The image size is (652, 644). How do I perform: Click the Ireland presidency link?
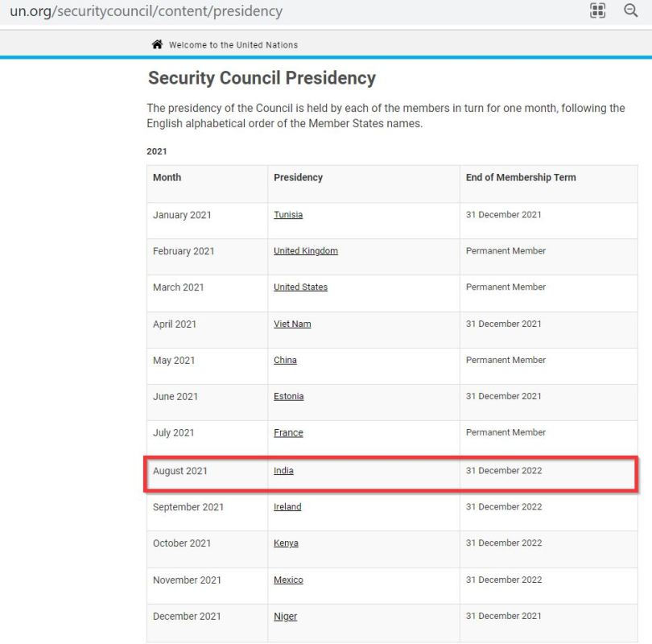[x=287, y=507]
